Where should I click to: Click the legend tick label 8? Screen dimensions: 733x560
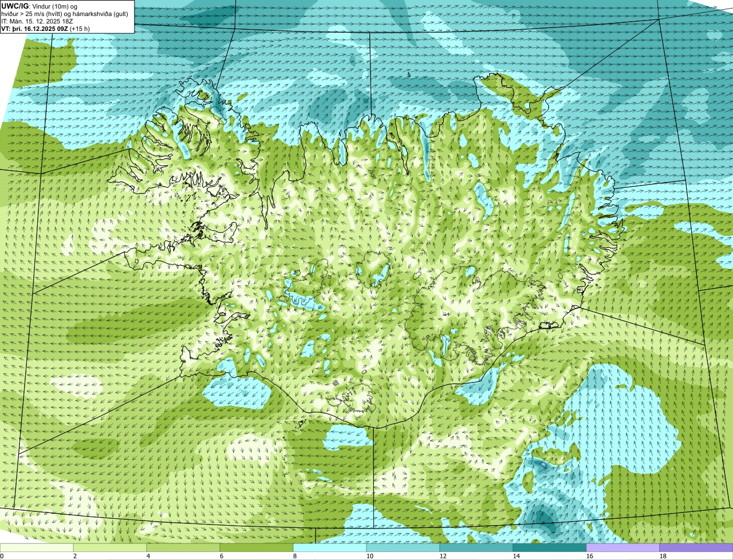[295, 556]
